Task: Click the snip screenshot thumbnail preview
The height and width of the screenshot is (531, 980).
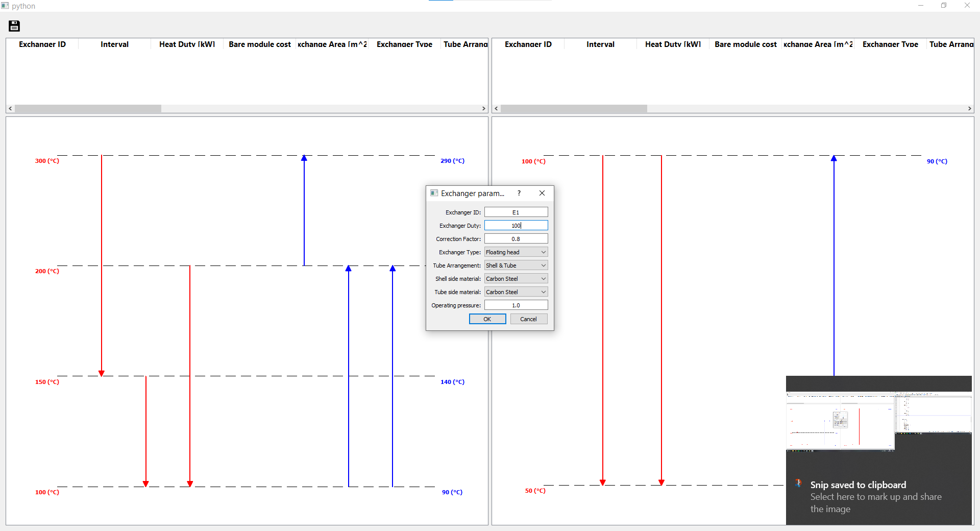Action: coord(879,421)
